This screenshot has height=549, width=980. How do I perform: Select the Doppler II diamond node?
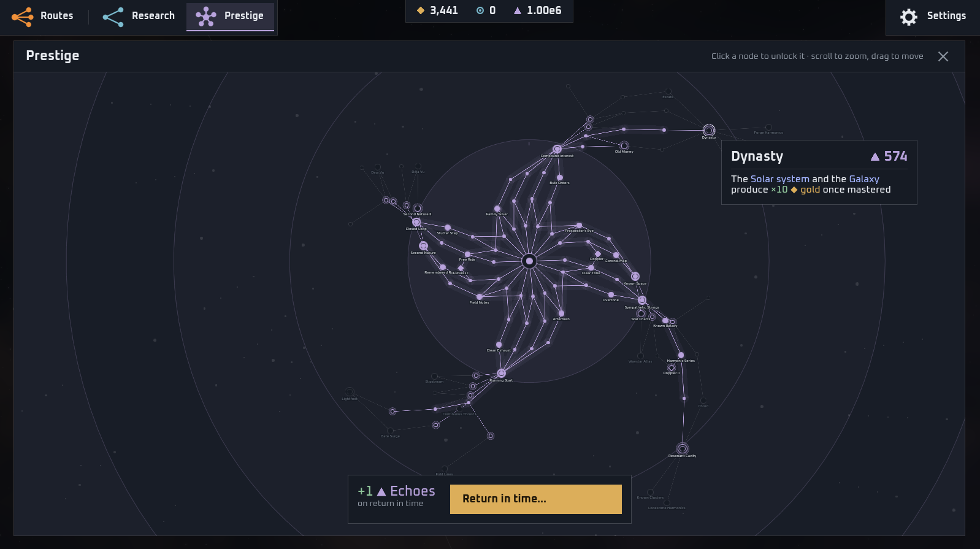tap(671, 367)
